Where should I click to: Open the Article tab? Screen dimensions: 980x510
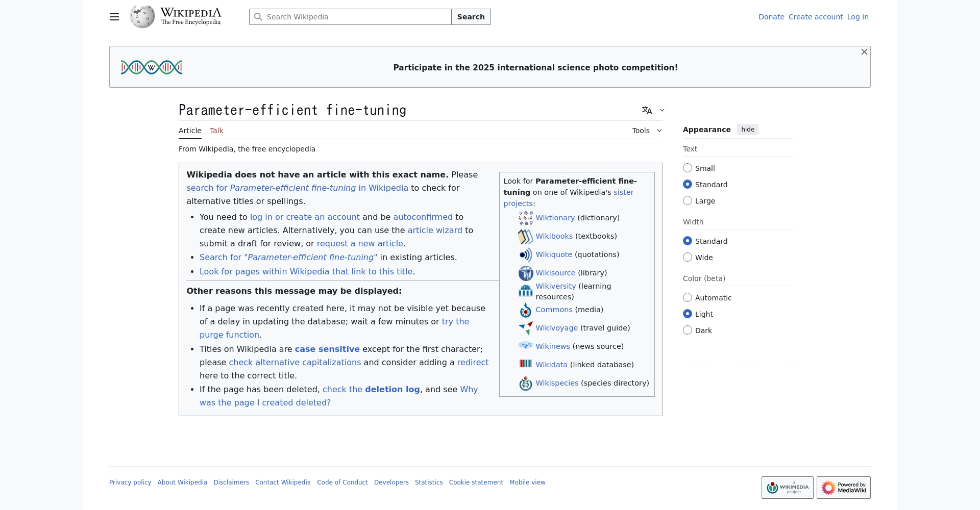[190, 131]
